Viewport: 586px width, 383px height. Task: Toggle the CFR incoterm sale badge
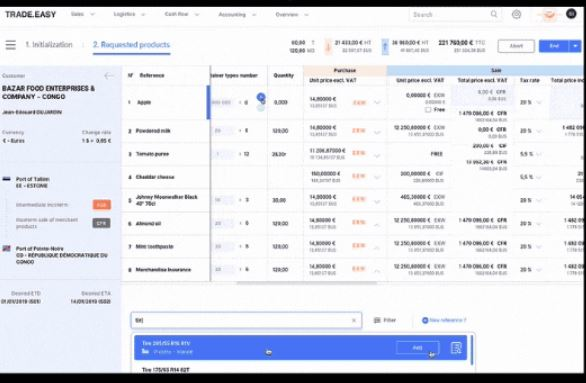coord(102,223)
